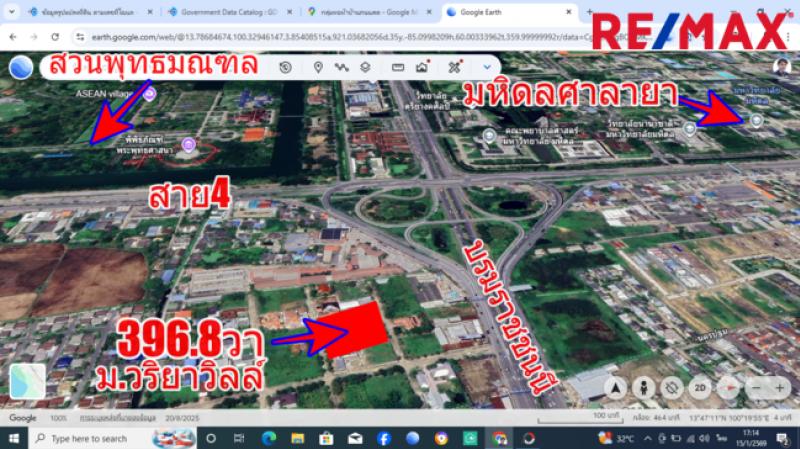Open the clock and calendar flyout
800x449 pixels.
click(751, 438)
